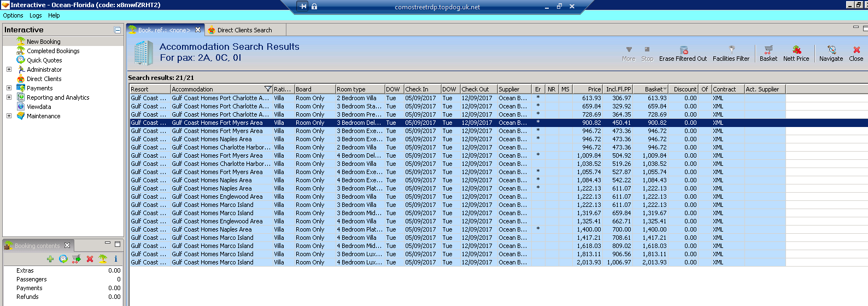Image resolution: width=868 pixels, height=306 pixels.
Task: Sort by the Check In column header
Action: pos(422,89)
